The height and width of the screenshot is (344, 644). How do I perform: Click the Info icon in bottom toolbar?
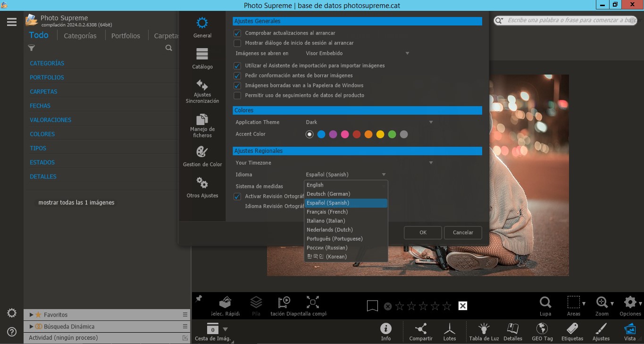tap(385, 331)
